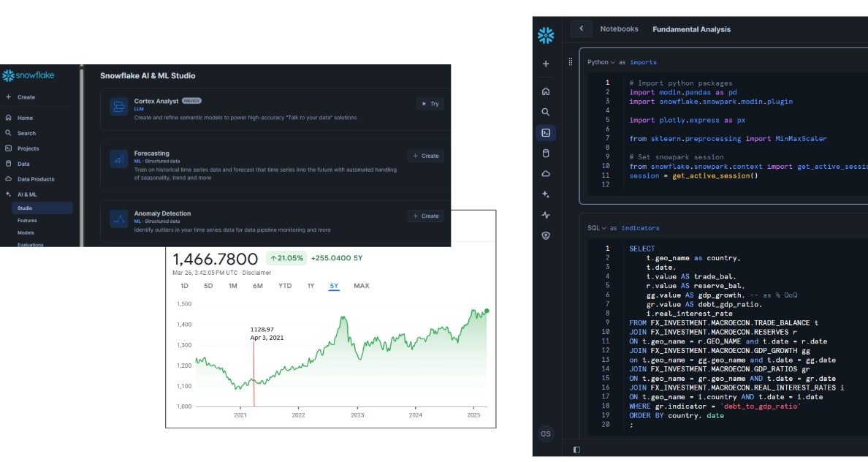Image resolution: width=868 pixels, height=462 pixels.
Task: Open the AI & ML sparkle icon in the notebook sidebar
Action: click(x=545, y=194)
